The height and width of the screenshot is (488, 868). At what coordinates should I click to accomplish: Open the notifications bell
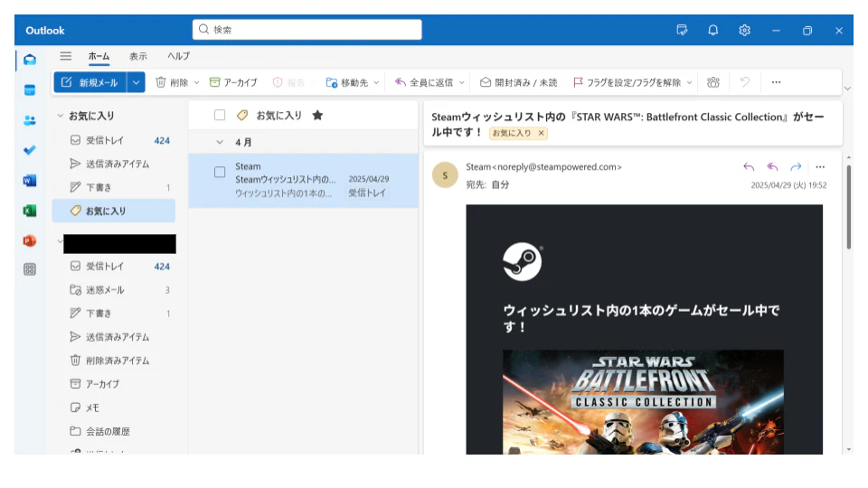click(x=713, y=30)
